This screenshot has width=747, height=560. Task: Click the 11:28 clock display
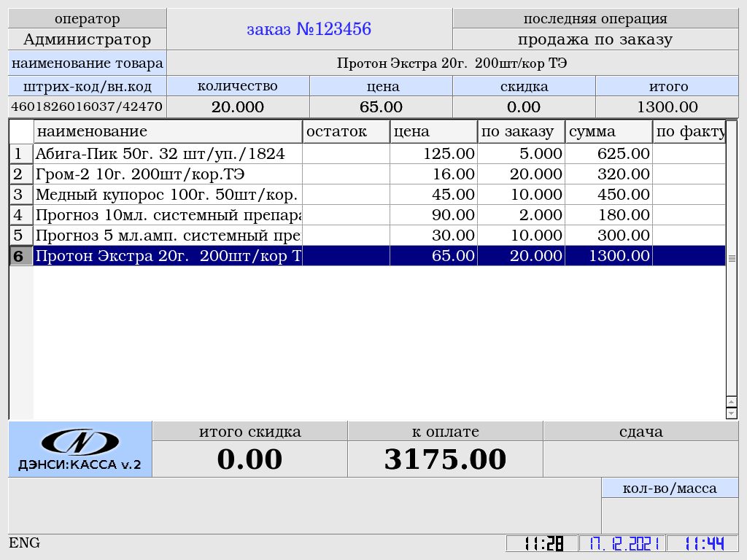pos(543,543)
